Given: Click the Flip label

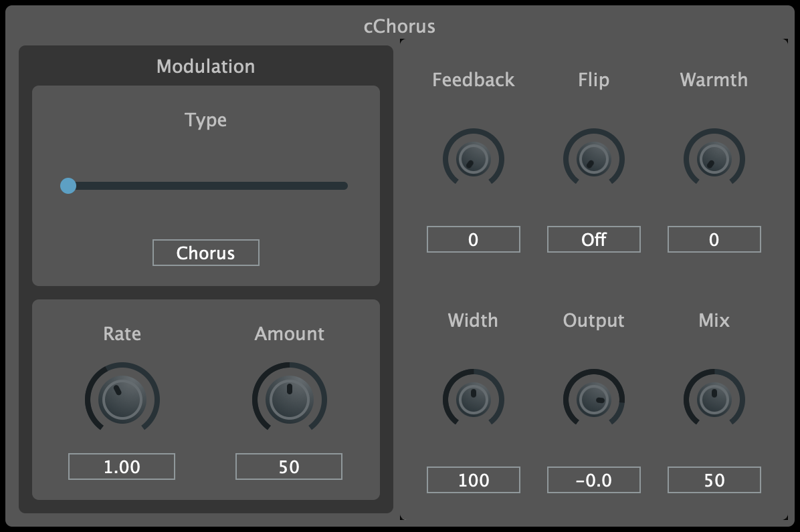Looking at the screenshot, I should 594,80.
